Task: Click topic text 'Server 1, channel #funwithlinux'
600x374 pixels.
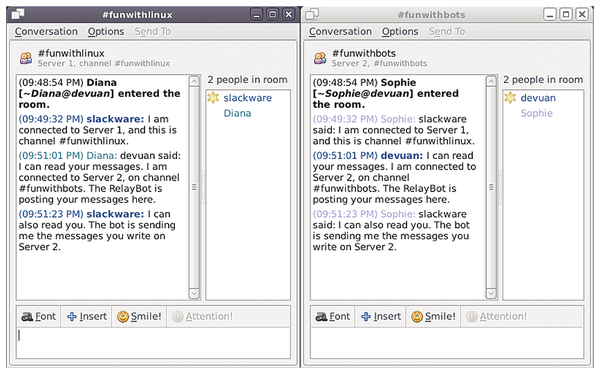Action: coord(104,63)
